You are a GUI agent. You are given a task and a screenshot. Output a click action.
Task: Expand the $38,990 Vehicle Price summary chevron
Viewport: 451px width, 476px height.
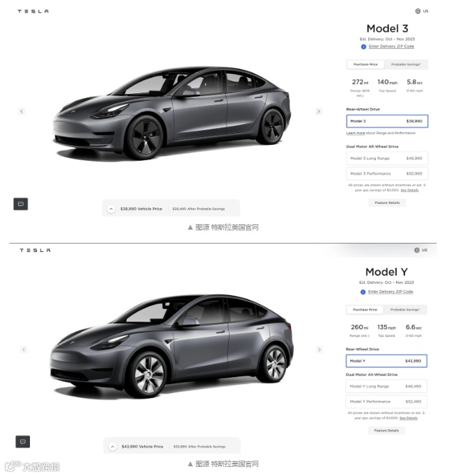111,209
